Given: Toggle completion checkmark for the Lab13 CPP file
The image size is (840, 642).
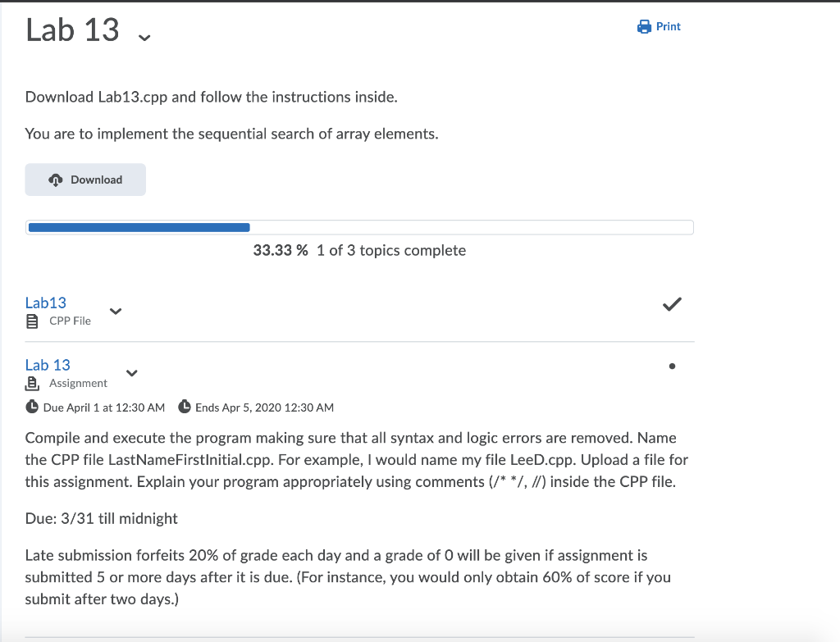Looking at the screenshot, I should [x=672, y=303].
